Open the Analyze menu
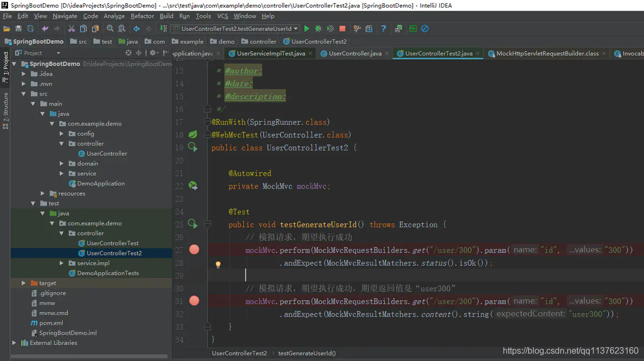Image resolution: width=644 pixels, height=361 pixels. point(114,16)
